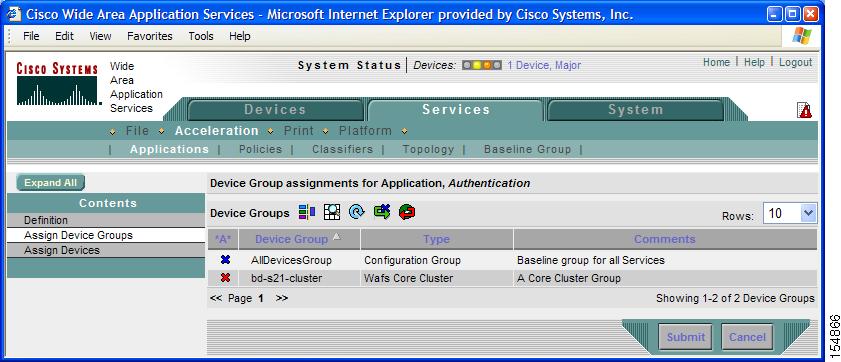
Task: Open Assign Devices in Contents
Action: pyautogui.click(x=106, y=250)
